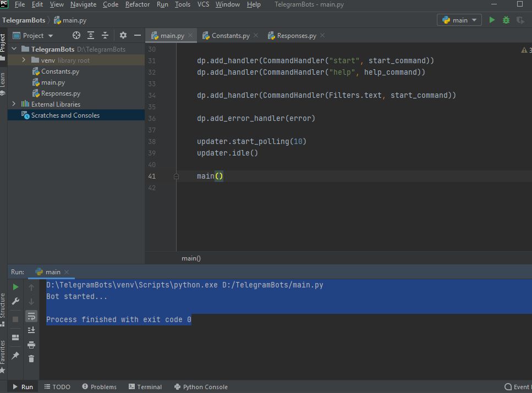Close the Constants.py editor tab
The width and height of the screenshot is (532, 393).
coord(256,35)
